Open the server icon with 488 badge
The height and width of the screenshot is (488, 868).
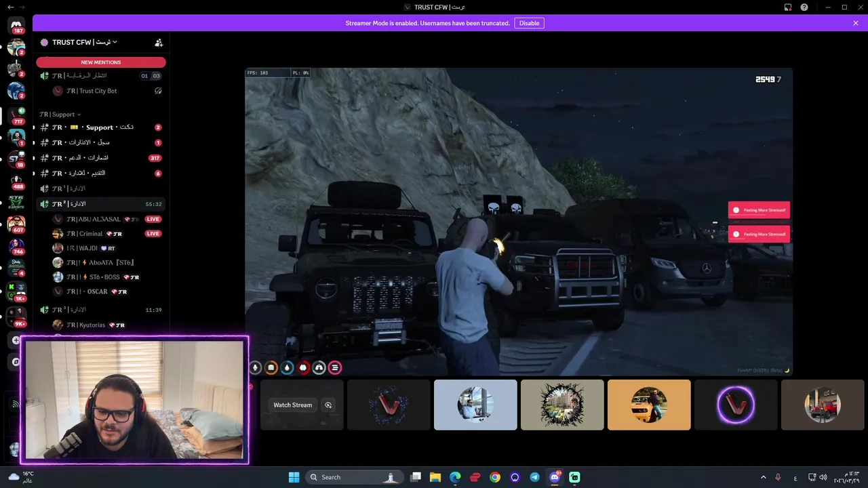[x=16, y=180]
